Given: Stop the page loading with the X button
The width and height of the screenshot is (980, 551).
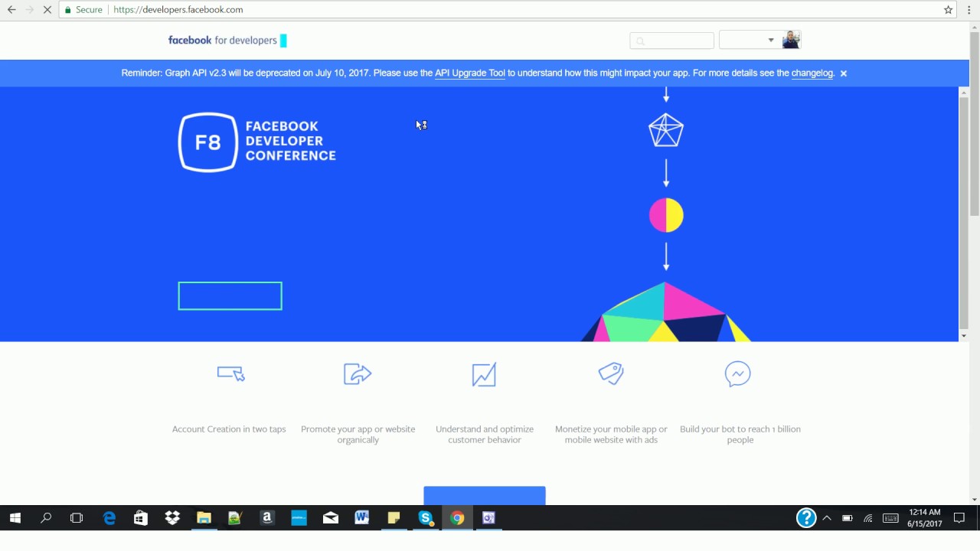Looking at the screenshot, I should (x=47, y=10).
